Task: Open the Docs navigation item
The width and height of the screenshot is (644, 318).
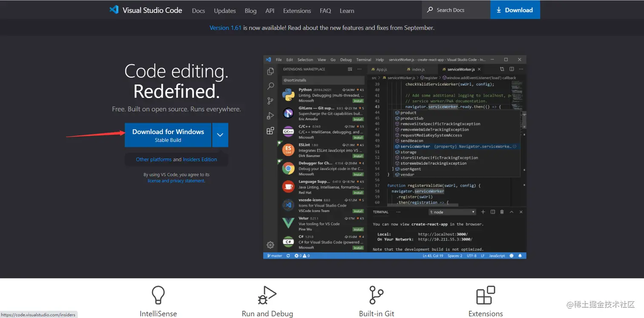Action: pos(198,11)
